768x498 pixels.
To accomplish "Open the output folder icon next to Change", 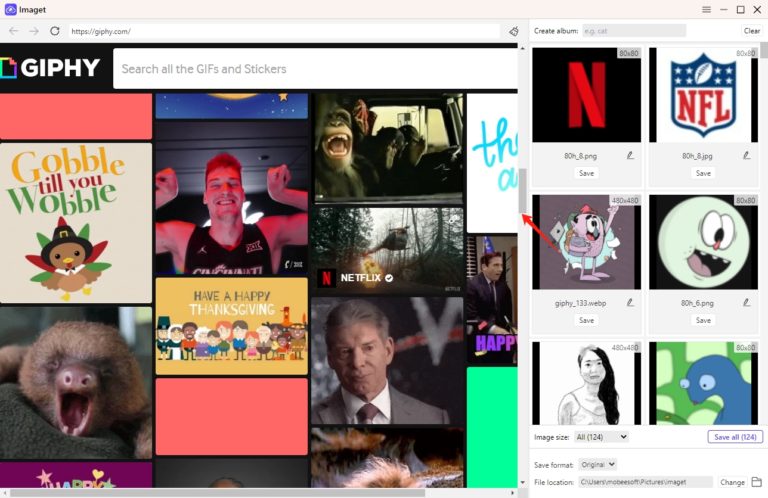I will (756, 482).
